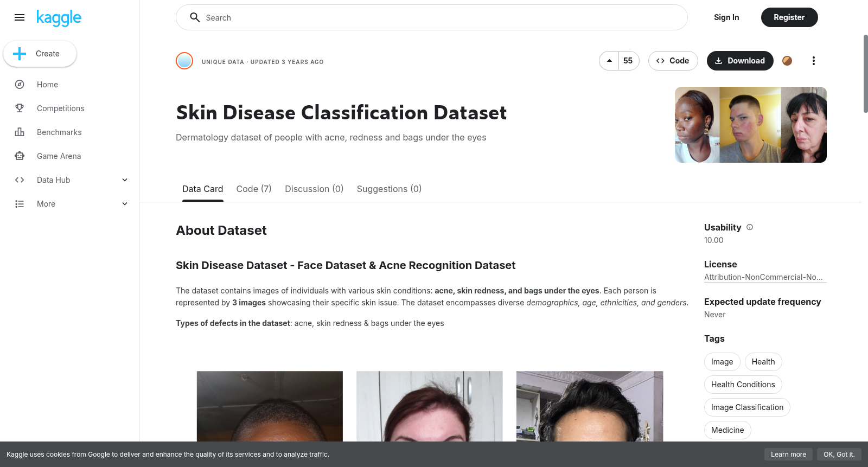Click Sign In
The height and width of the screenshot is (467, 868).
[x=726, y=17]
